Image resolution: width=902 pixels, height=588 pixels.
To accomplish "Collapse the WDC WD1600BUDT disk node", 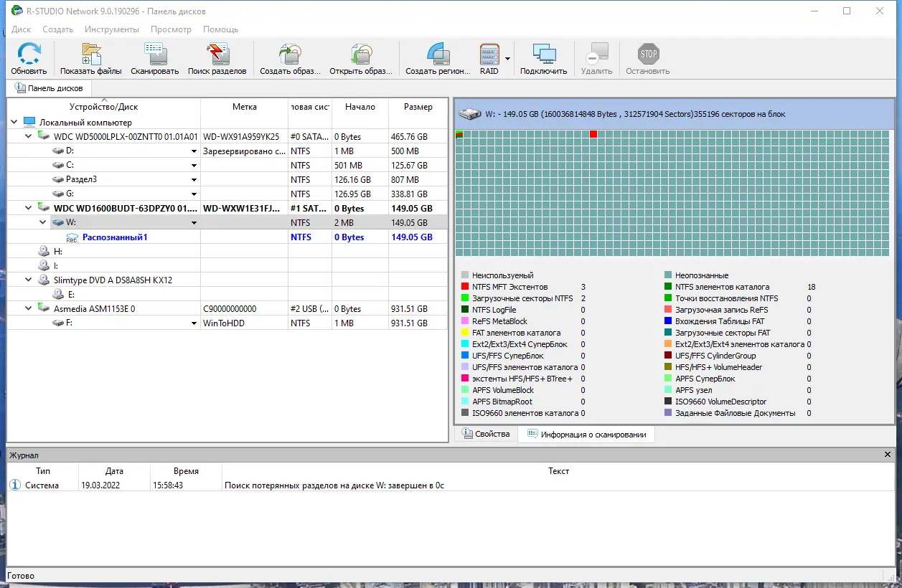I will pyautogui.click(x=29, y=208).
